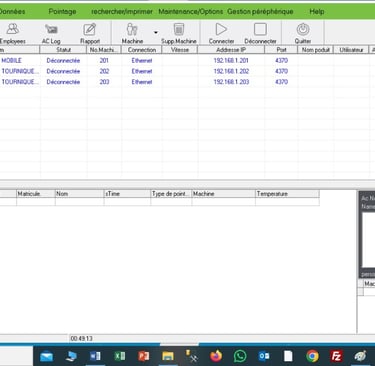Screen dimensions: 375x366
Task: Sort by the No.Machi.. column header
Action: (104, 50)
